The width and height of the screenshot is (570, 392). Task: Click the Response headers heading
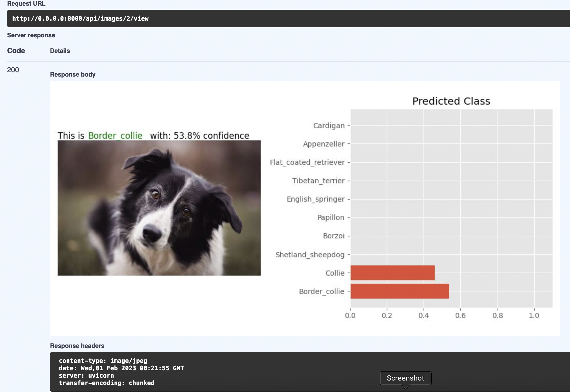click(77, 346)
